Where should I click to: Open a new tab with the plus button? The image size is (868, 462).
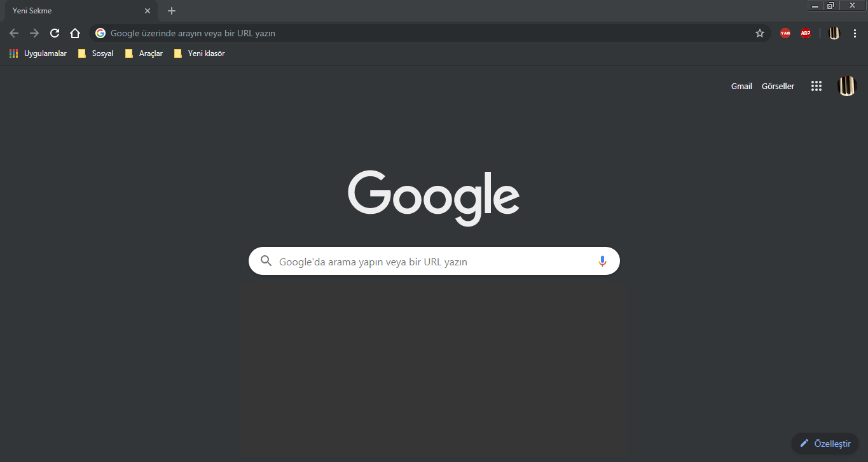coord(172,11)
